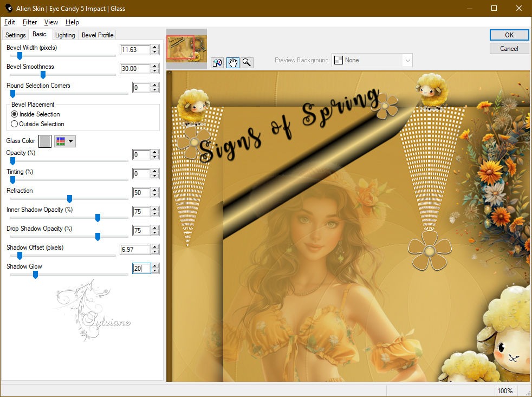532x397 pixels.
Task: Maximize the Eye Candy 5 window
Action: [494, 8]
